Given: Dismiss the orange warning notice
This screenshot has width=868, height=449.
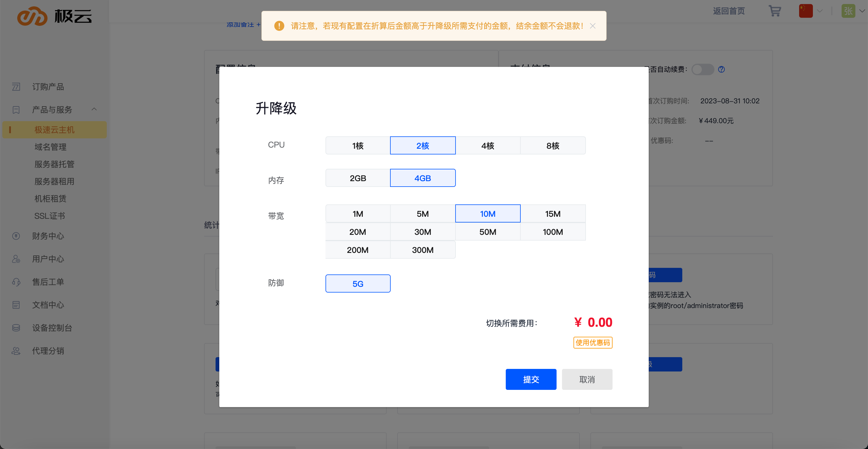Looking at the screenshot, I should pyautogui.click(x=593, y=26).
